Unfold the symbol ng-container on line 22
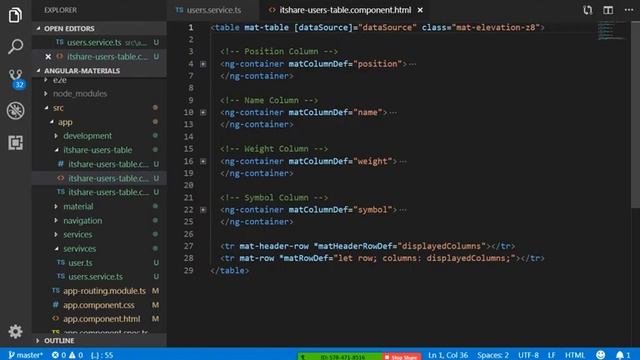Image resolution: width=640 pixels, height=360 pixels. (203, 210)
